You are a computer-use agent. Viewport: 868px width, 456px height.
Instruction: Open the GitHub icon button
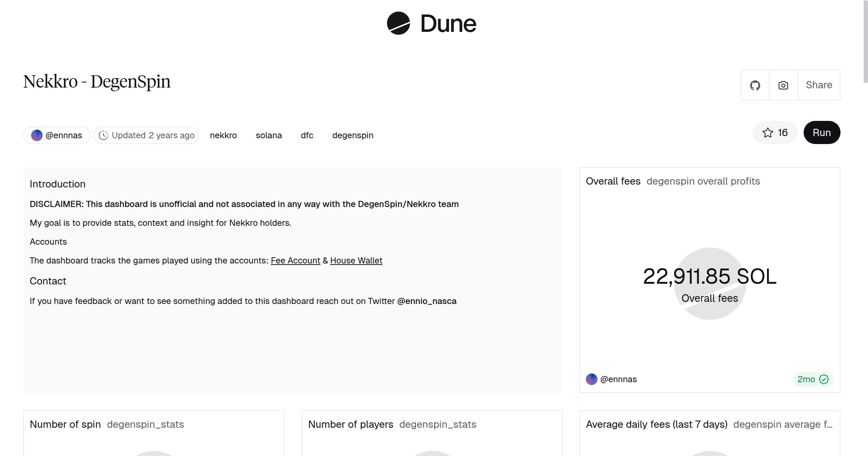click(755, 85)
